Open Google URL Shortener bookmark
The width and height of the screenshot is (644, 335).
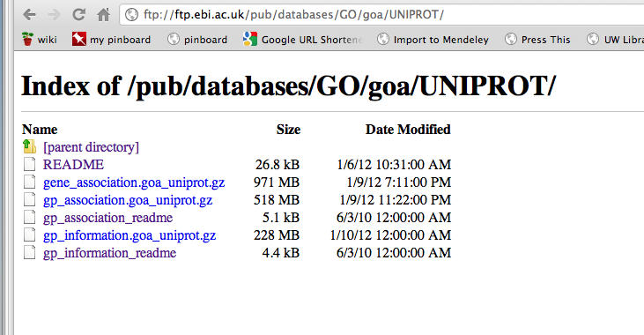point(303,40)
